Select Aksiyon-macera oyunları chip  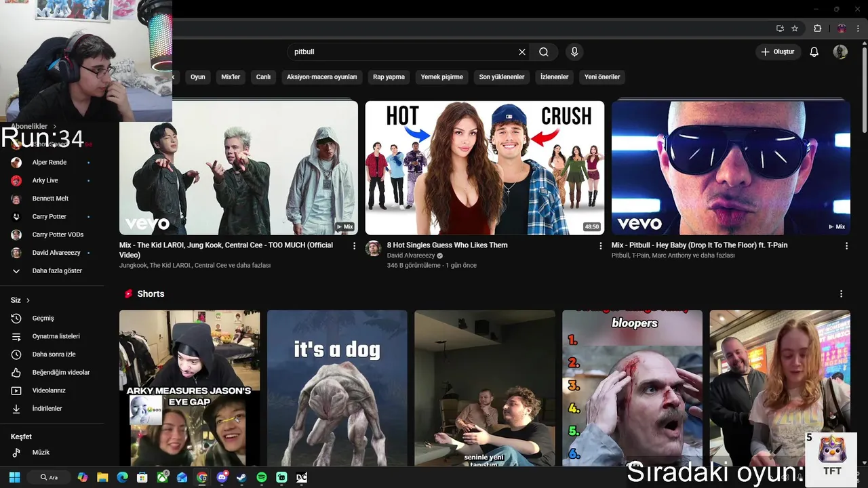coord(321,77)
